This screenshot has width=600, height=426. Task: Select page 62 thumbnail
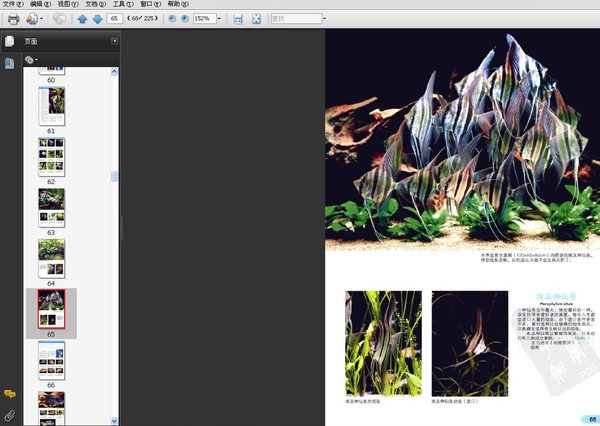pyautogui.click(x=52, y=157)
